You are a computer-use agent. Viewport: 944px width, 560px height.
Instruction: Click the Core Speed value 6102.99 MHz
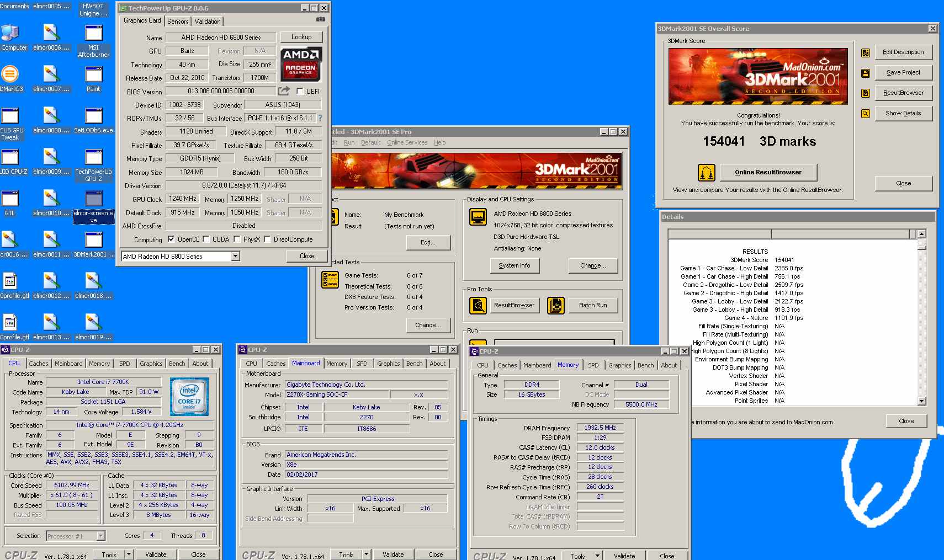(x=72, y=485)
